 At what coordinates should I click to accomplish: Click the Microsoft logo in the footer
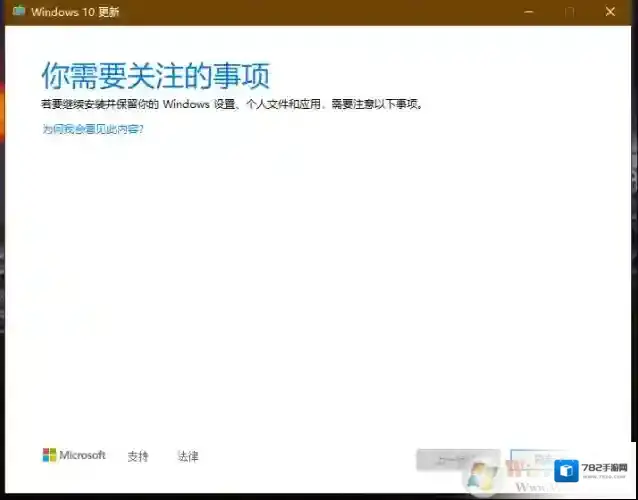tap(74, 455)
